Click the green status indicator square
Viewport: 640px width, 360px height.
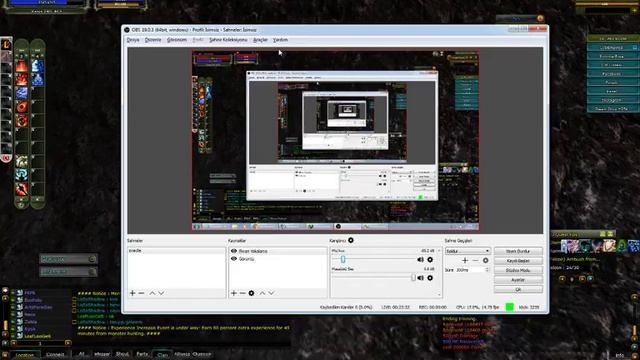pos(509,307)
